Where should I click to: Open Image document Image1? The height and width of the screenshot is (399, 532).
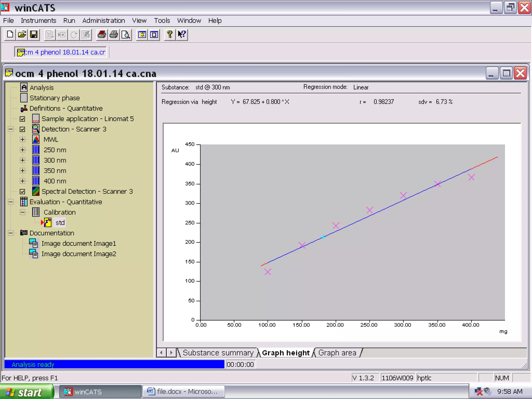[x=78, y=243]
